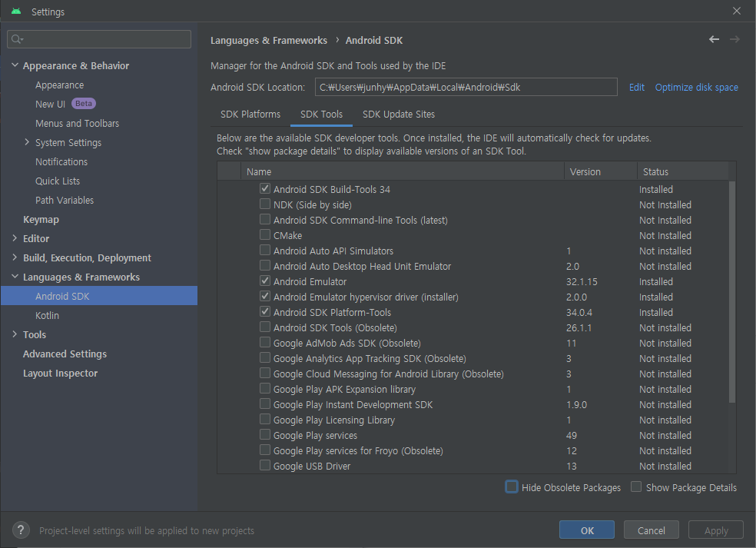The height and width of the screenshot is (548, 756).
Task: Toggle Android SDK Platform-Tools checkbox
Action: pyautogui.click(x=265, y=311)
